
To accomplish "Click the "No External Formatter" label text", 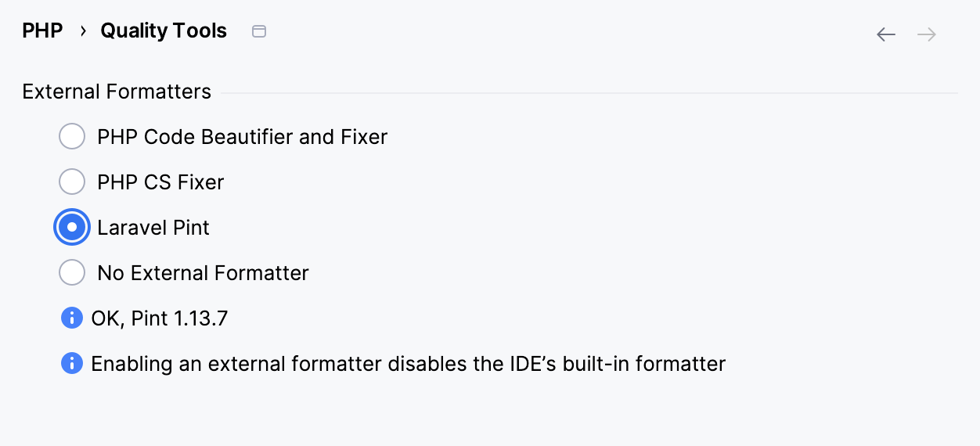I will [x=203, y=273].
